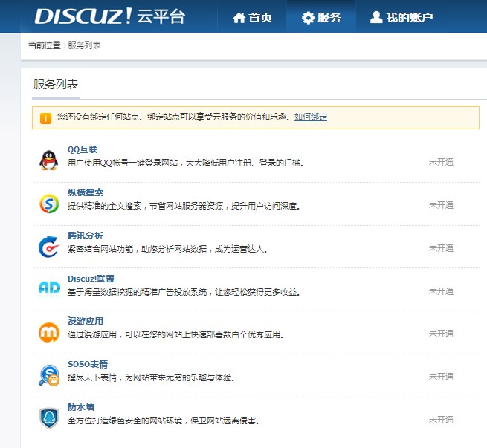Image resolution: width=487 pixels, height=448 pixels.
Task: Open the SOSO表情 service link
Action: click(x=88, y=364)
